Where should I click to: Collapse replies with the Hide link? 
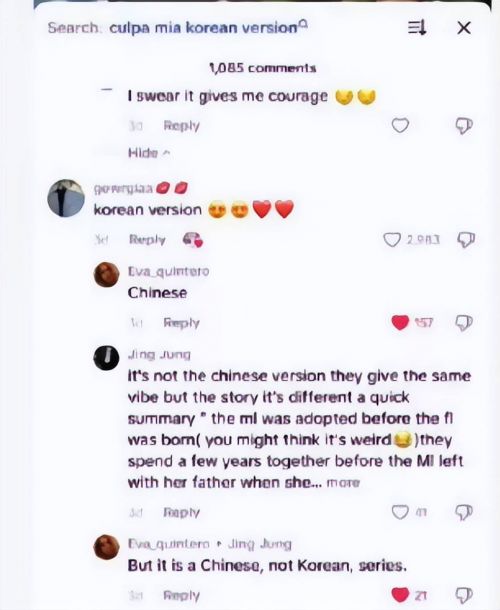[x=149, y=153]
